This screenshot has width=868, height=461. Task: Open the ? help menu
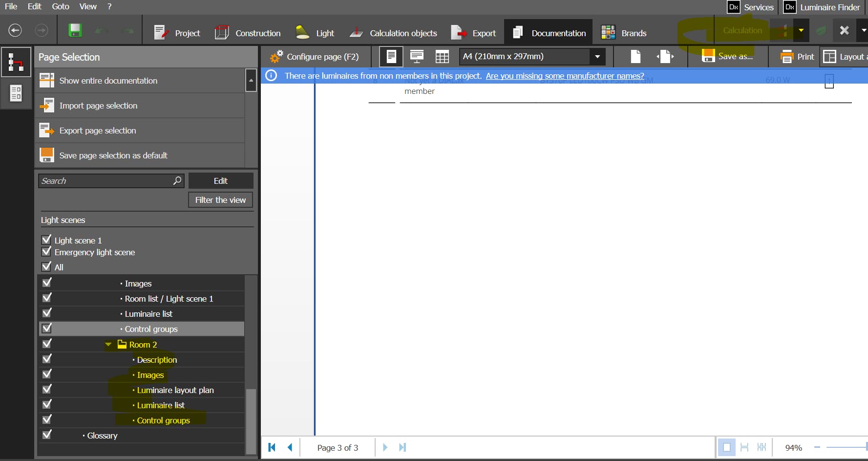tap(109, 6)
